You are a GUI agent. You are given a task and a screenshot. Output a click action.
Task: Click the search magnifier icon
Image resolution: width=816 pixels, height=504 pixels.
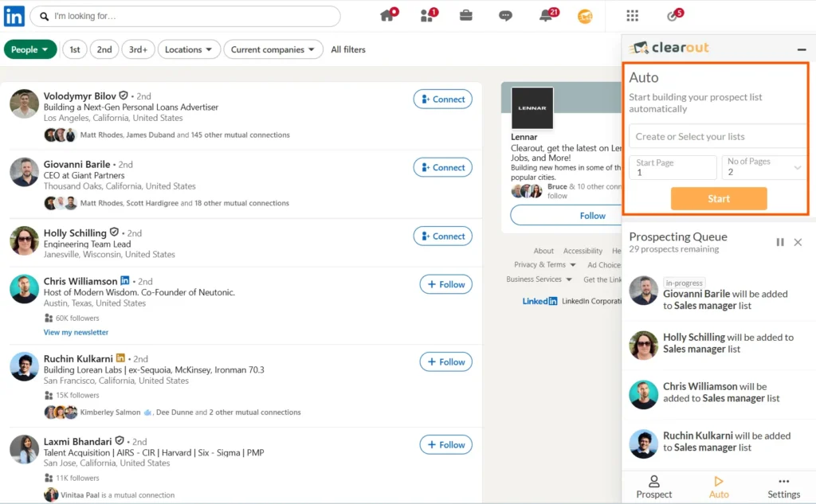coord(45,17)
